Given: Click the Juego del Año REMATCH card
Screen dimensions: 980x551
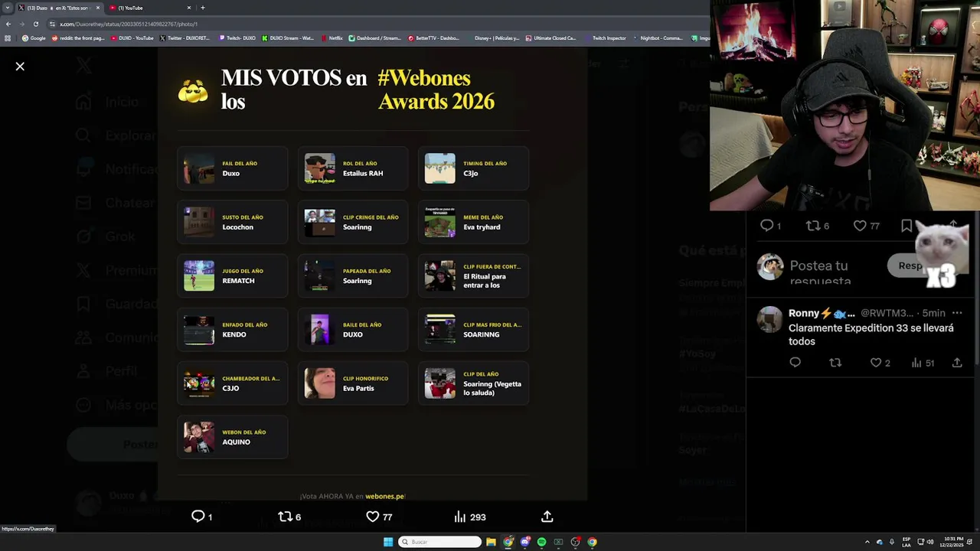Looking at the screenshot, I should [232, 275].
